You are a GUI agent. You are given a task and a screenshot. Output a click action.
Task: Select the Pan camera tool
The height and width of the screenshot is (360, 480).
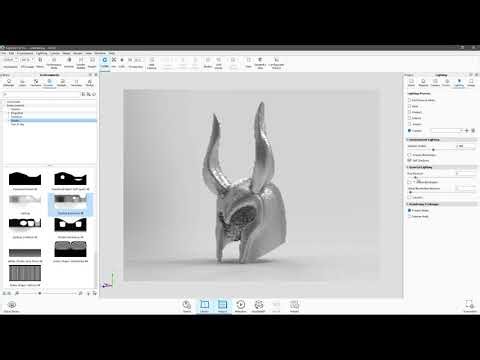coord(114,62)
